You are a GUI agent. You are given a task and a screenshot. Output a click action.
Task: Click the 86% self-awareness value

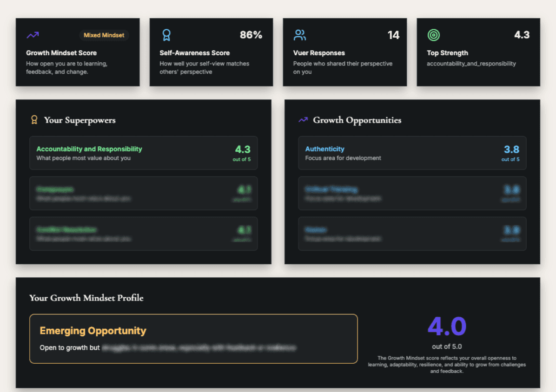(251, 35)
